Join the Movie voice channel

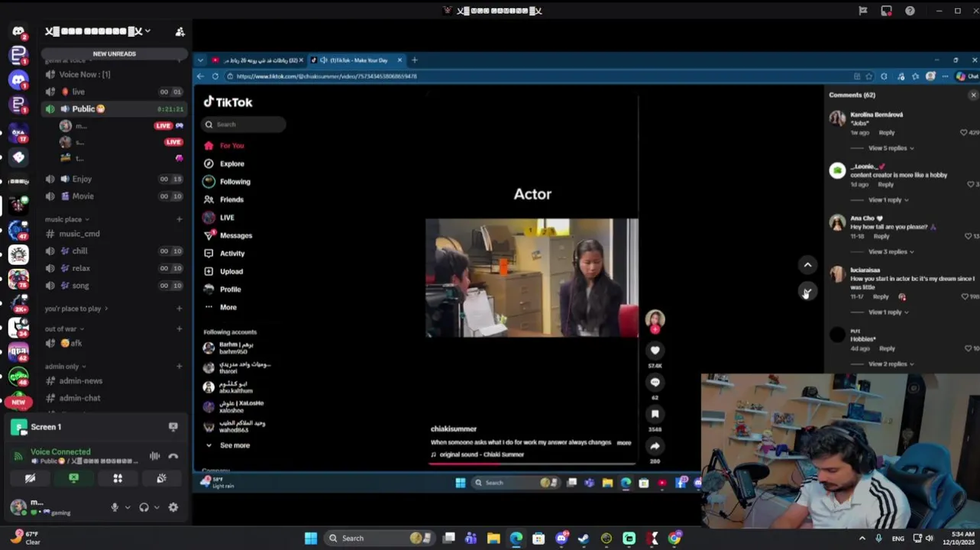tap(114, 196)
